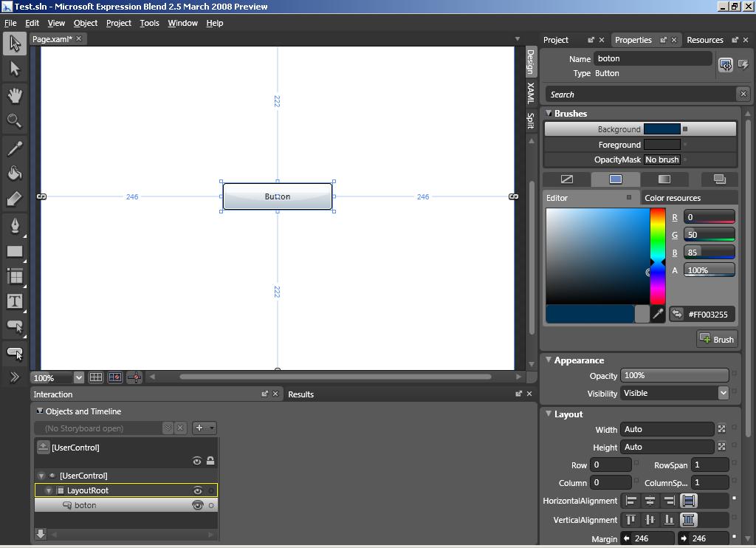The height and width of the screenshot is (548, 756).
Task: Collapse the Brushes section
Action: (x=549, y=113)
